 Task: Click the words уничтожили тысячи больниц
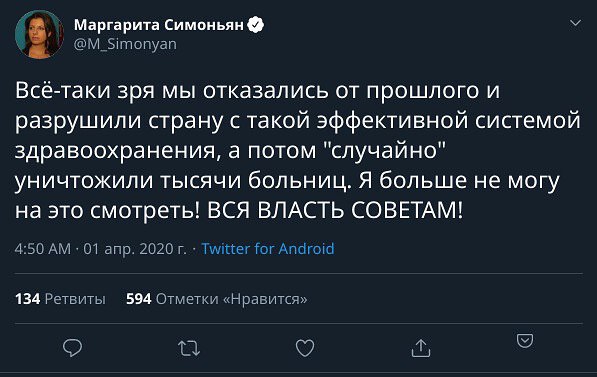click(x=183, y=181)
